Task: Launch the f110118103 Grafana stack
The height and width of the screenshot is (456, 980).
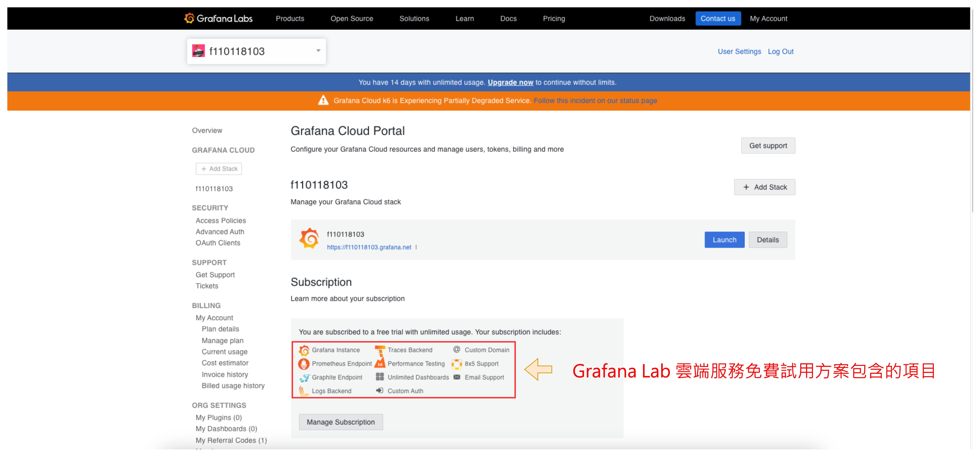Action: tap(724, 240)
